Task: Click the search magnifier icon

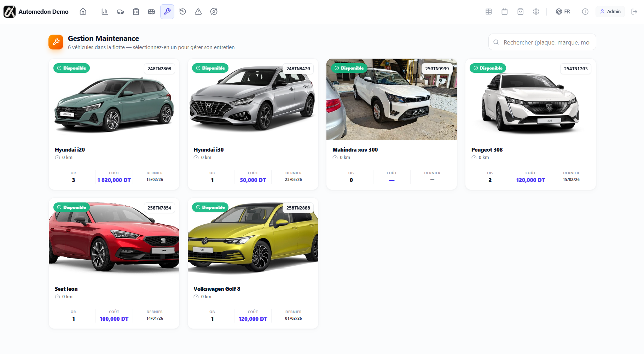Action: [496, 42]
